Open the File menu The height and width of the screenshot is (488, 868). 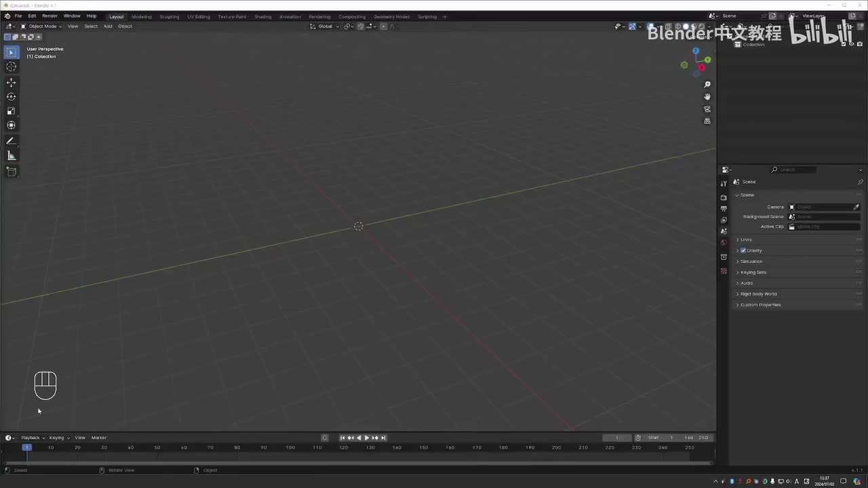point(18,16)
